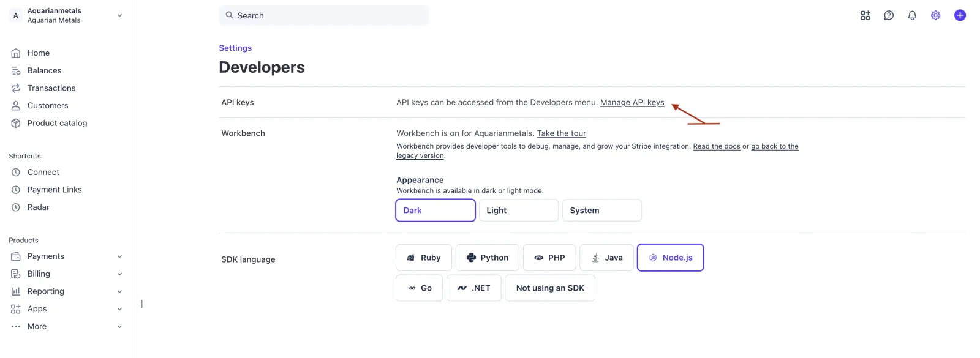Open Balances page
980x358 pixels.
coord(44,71)
